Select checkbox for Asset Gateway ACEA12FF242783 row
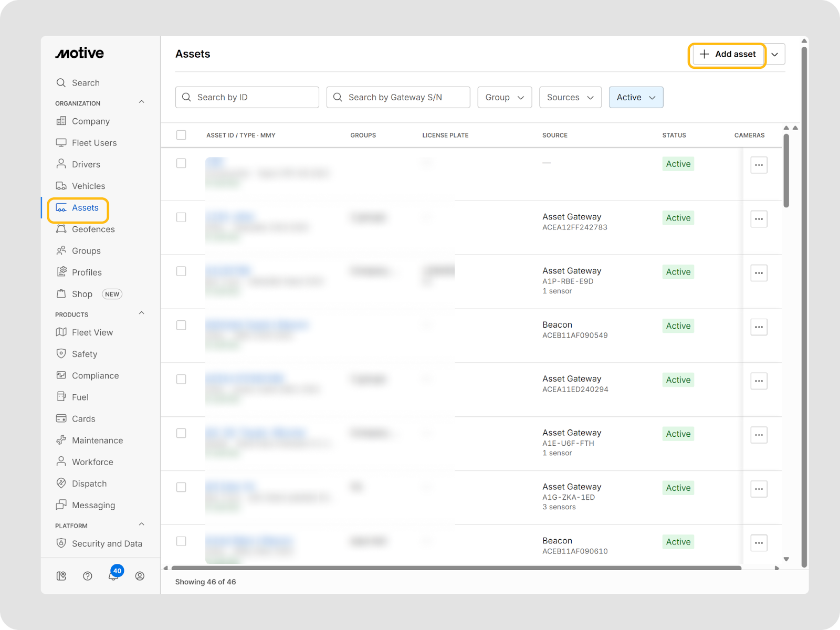Image resolution: width=840 pixels, height=630 pixels. point(181,217)
